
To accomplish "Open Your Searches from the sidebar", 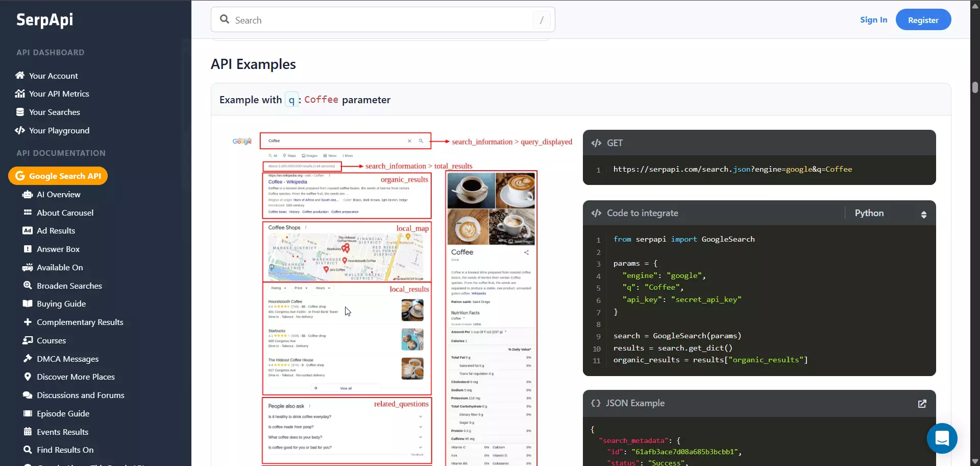I will [x=55, y=112].
